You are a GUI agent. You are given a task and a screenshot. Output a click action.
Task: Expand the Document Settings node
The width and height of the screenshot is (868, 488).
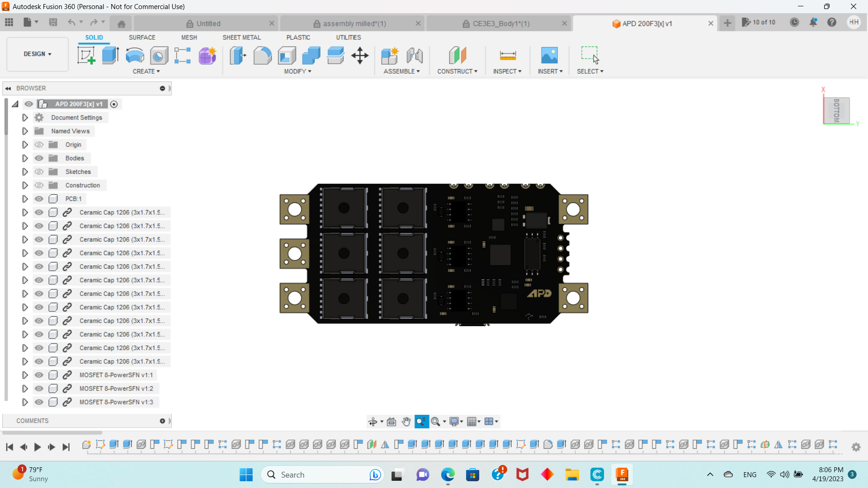pyautogui.click(x=25, y=117)
